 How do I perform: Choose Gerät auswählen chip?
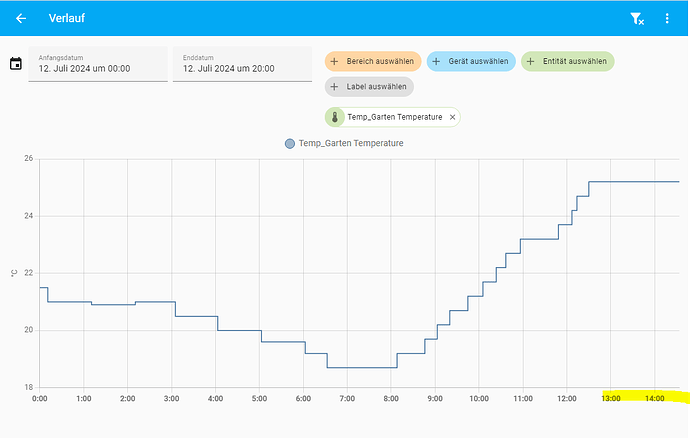point(471,61)
